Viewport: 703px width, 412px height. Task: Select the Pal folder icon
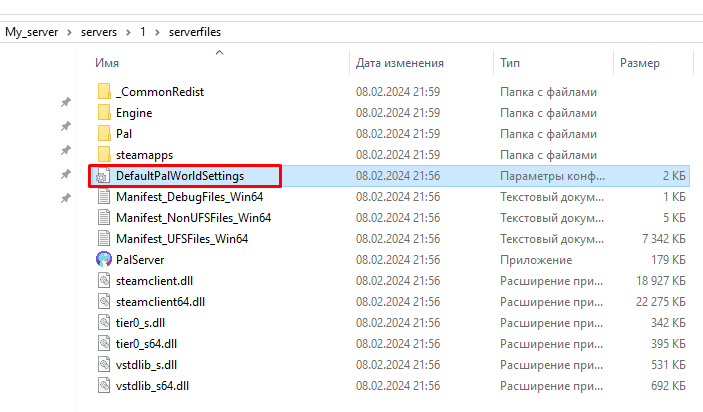click(104, 134)
